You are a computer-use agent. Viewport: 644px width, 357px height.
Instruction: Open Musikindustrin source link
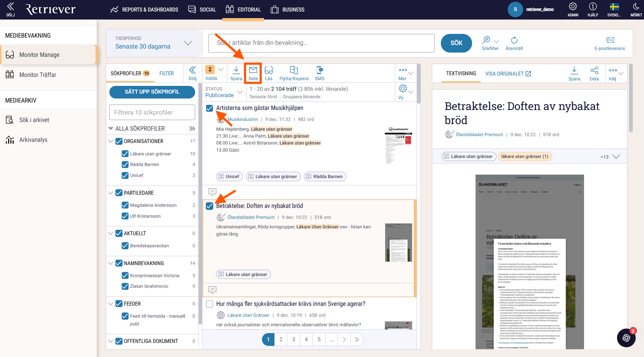(x=243, y=119)
